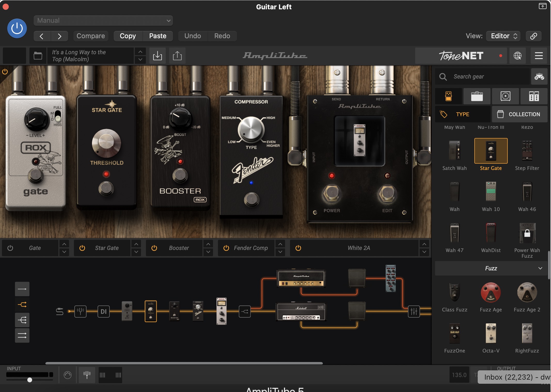Click Booster slot up arrow
Screen dimensions: 551x392
tap(208, 244)
